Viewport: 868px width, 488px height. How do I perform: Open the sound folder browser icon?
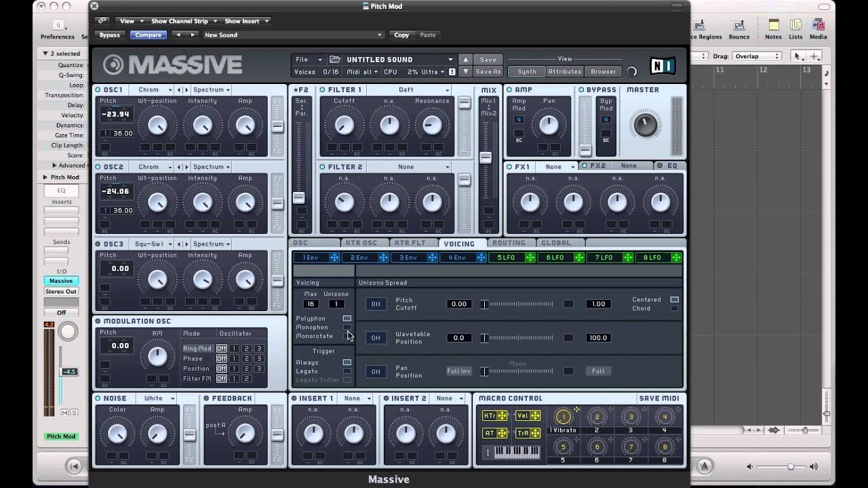click(x=335, y=60)
